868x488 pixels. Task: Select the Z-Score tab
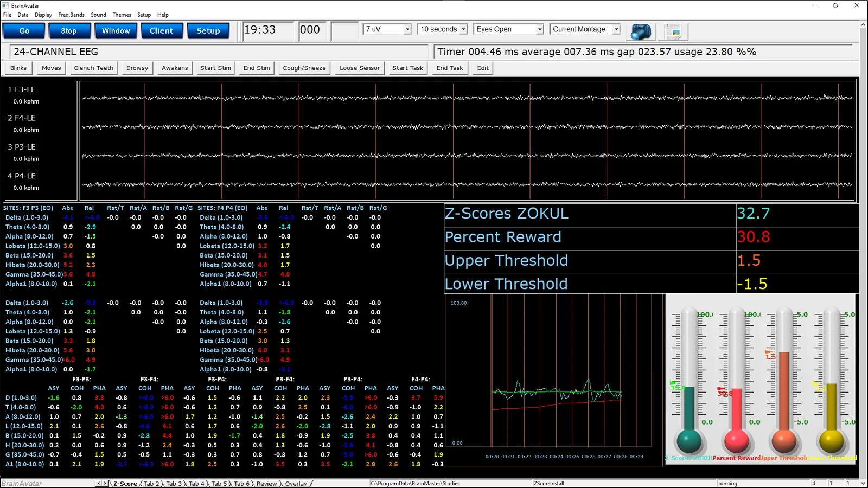125,484
